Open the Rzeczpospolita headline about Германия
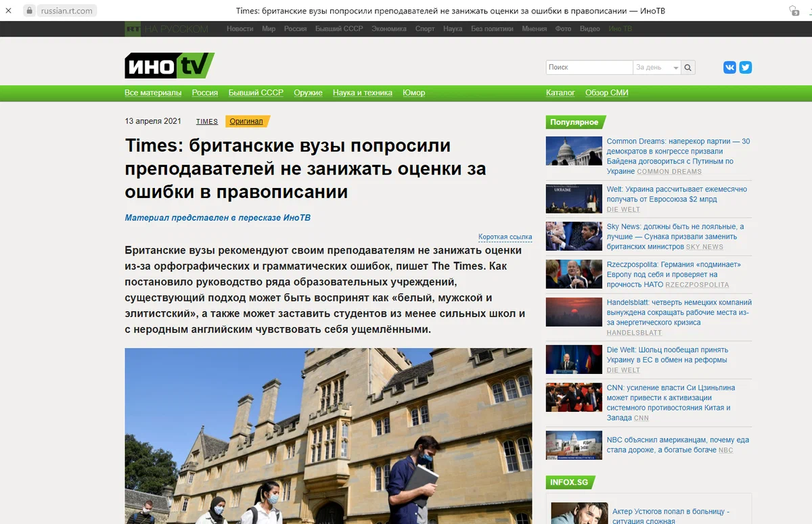 674,275
